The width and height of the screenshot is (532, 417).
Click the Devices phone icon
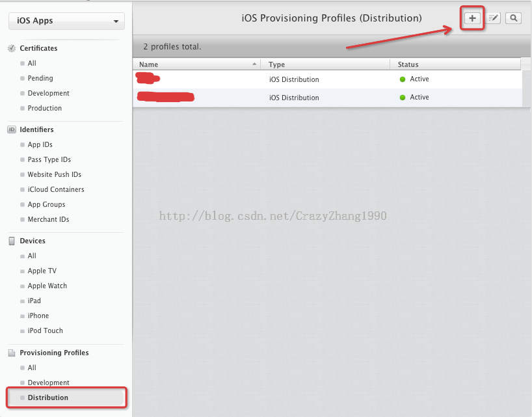pos(12,241)
